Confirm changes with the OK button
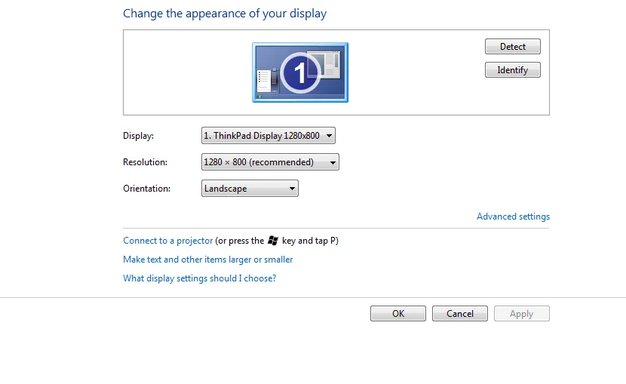Screen dimensions: 626x384 pyautogui.click(x=398, y=313)
